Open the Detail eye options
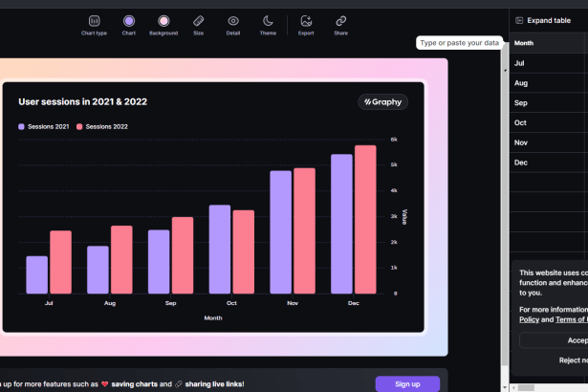588x392 pixels. (233, 21)
